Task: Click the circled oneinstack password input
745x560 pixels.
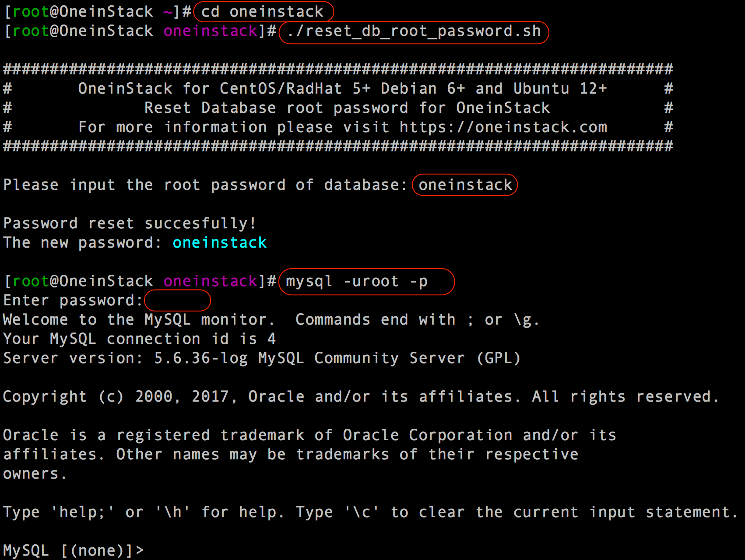Action: (x=465, y=185)
